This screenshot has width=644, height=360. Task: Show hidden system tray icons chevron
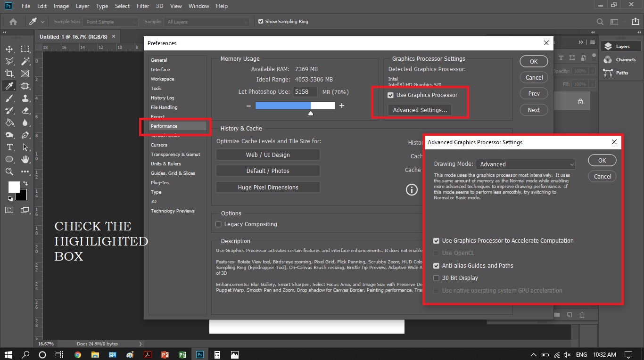tap(534, 354)
